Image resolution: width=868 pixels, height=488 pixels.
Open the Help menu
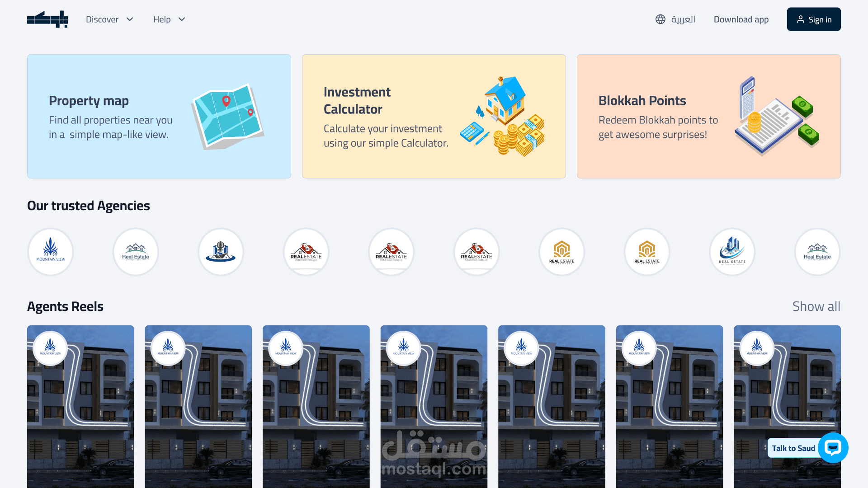pos(170,19)
